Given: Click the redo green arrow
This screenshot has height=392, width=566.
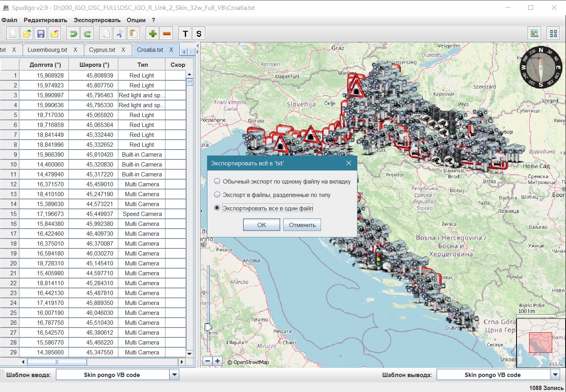Looking at the screenshot, I should [87, 34].
